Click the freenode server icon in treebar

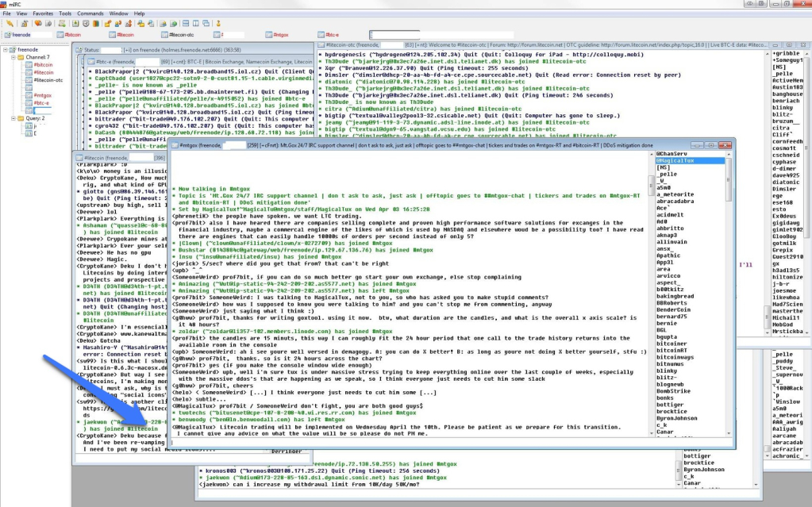pyautogui.click(x=13, y=50)
